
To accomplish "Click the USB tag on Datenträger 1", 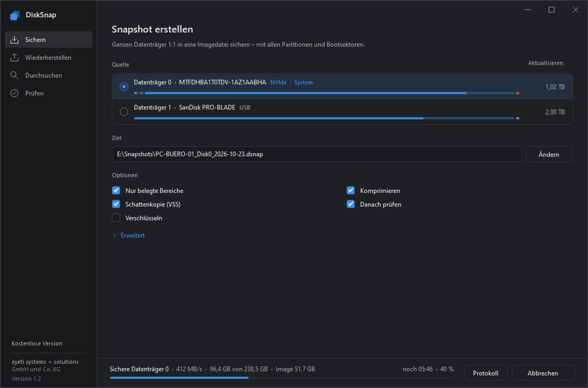I will pyautogui.click(x=245, y=107).
